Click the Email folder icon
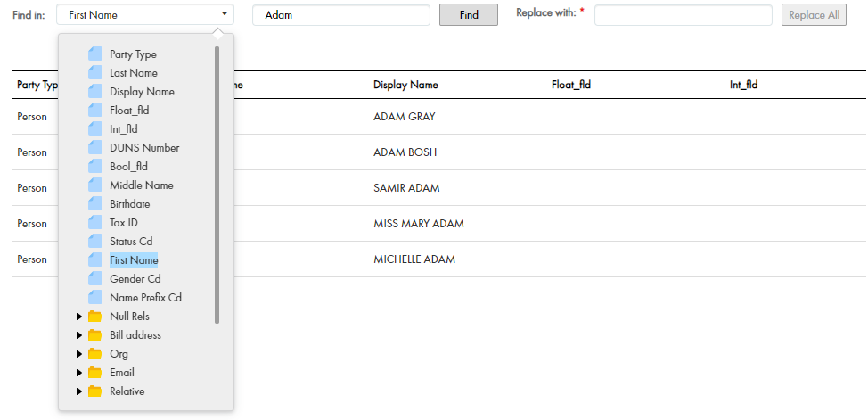 (95, 373)
